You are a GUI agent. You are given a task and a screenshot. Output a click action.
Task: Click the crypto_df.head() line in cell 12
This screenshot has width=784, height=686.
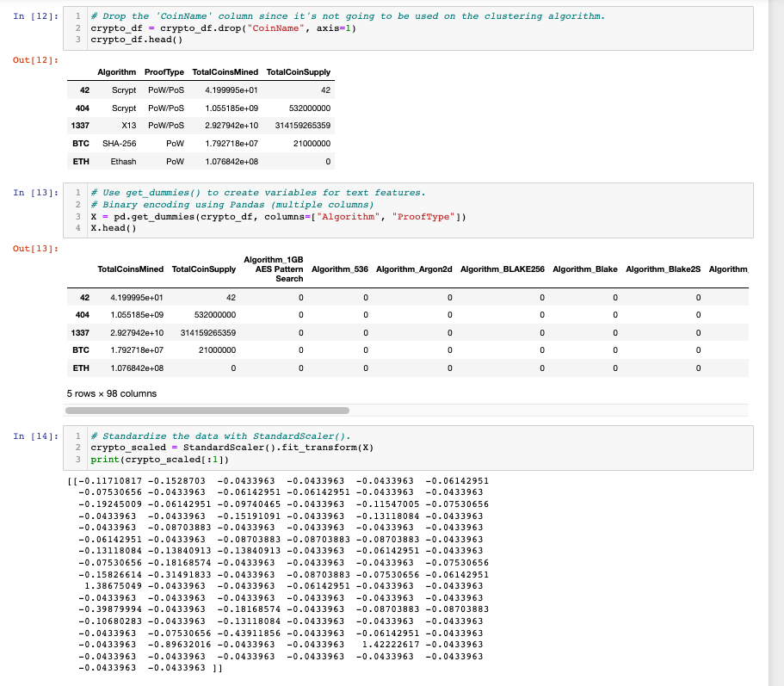pos(137,40)
